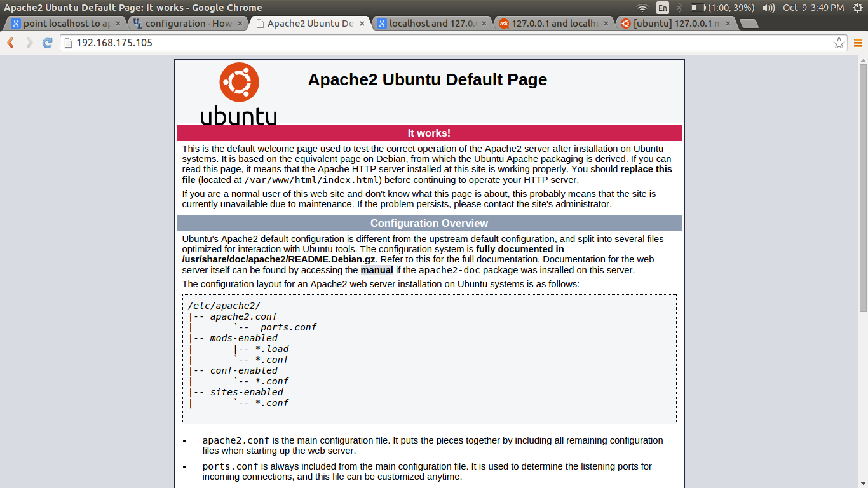Click the Ubuntu logo image on the page
Image resolution: width=868 pixels, height=488 pixels.
239,93
